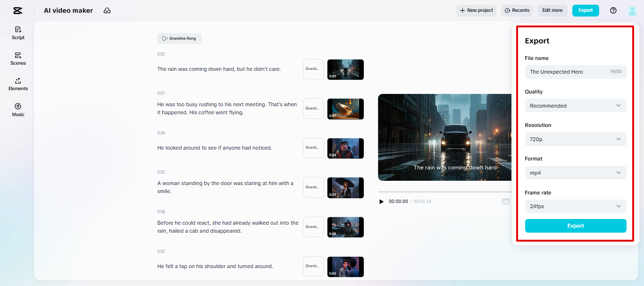
Task: Open the Format dropdown showing mp4
Action: 575,172
